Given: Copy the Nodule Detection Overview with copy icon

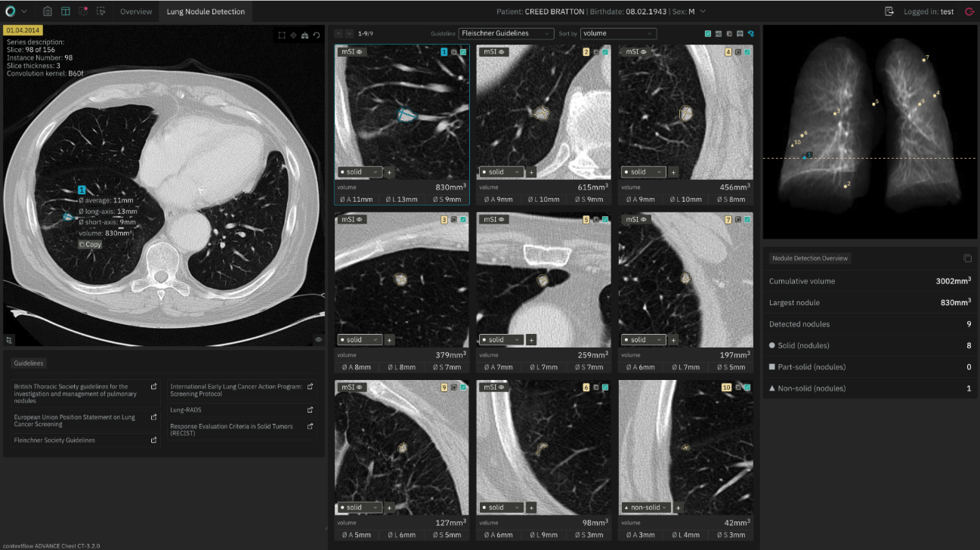Looking at the screenshot, I should click(967, 258).
